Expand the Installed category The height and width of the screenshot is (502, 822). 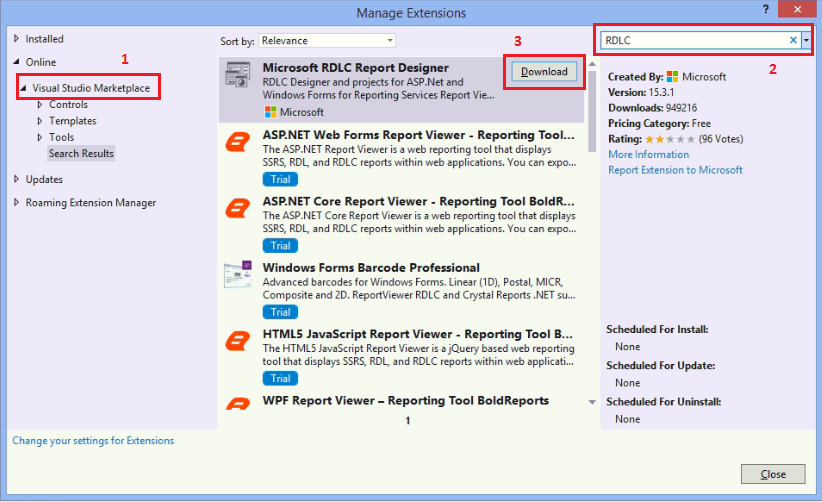pos(16,39)
